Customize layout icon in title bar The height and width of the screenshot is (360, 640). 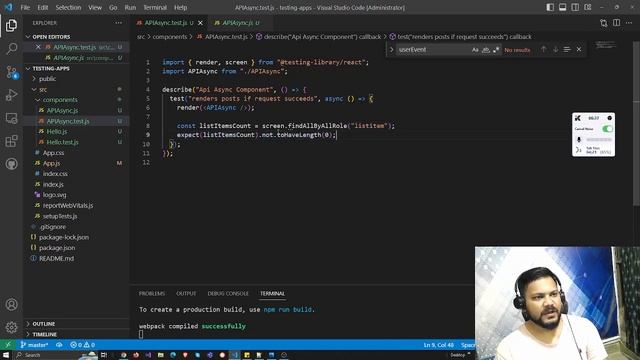point(588,7)
